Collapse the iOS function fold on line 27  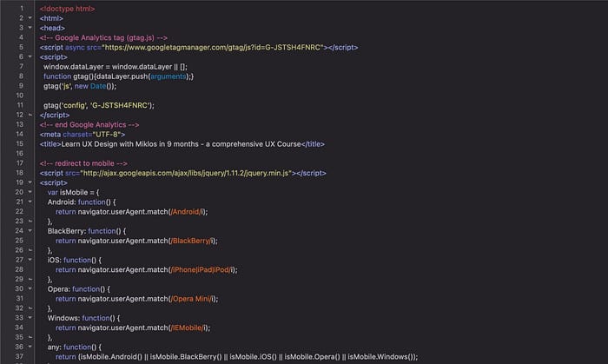pos(30,260)
